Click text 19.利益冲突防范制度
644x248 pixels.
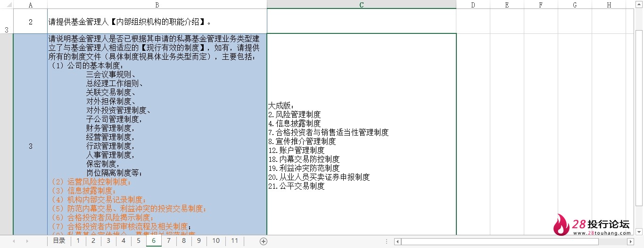pos(304,168)
